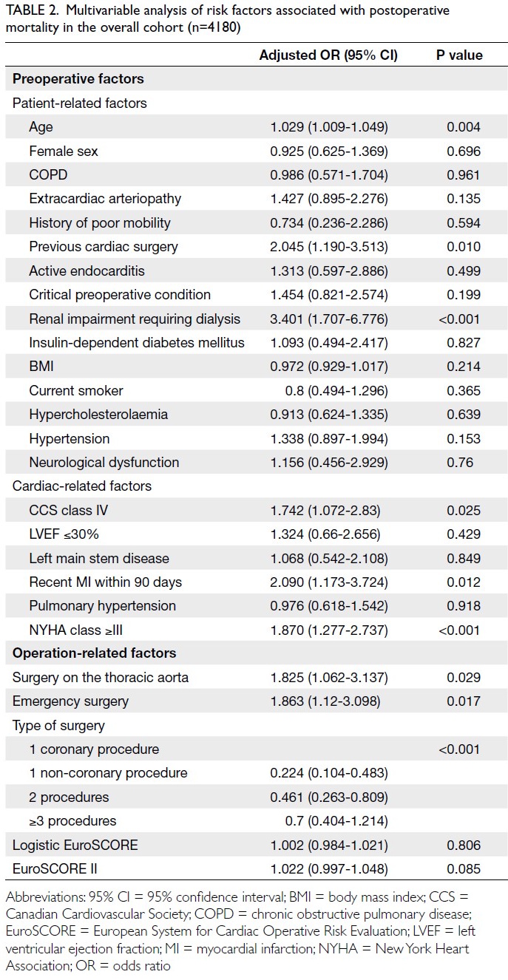Viewport: 508px width, 980px height.
Task: Click the 'Adjusted OR (95% CI)' column header
Action: 328,55
